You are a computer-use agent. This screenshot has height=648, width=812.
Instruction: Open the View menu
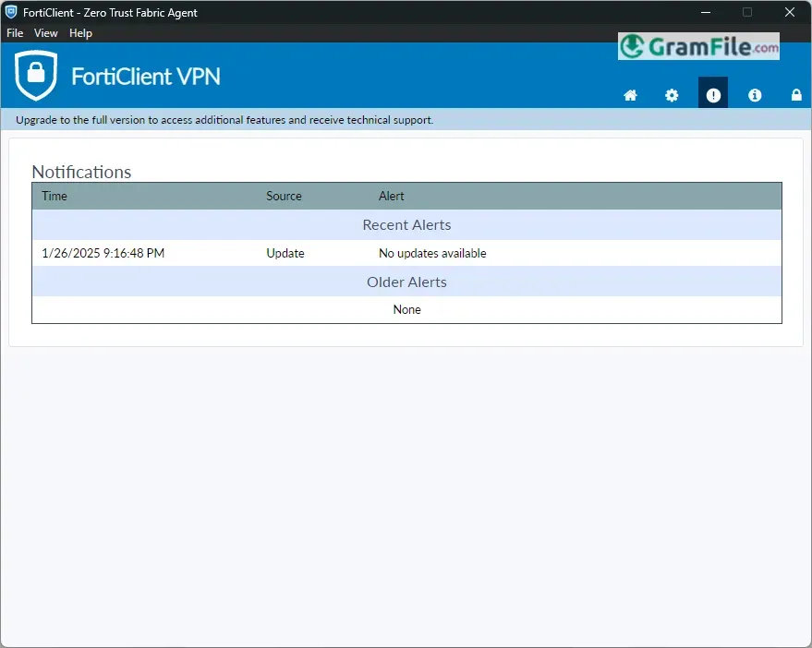pyautogui.click(x=45, y=33)
